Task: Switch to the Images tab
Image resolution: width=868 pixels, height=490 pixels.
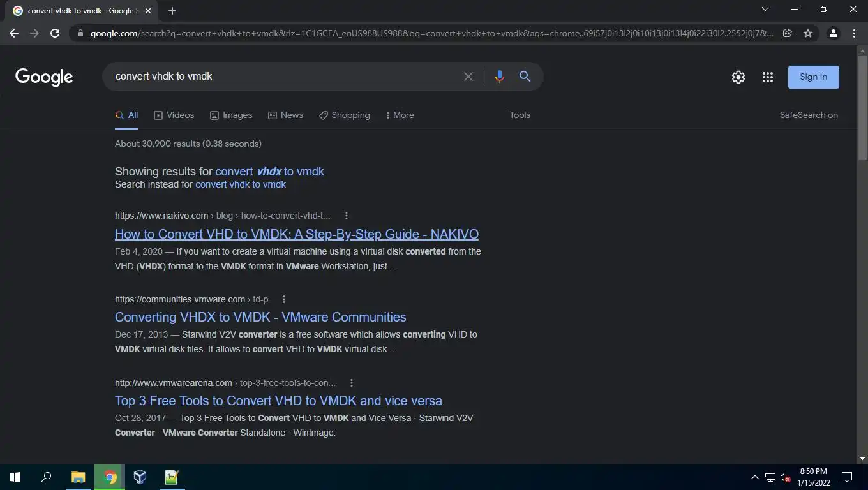Action: click(231, 115)
